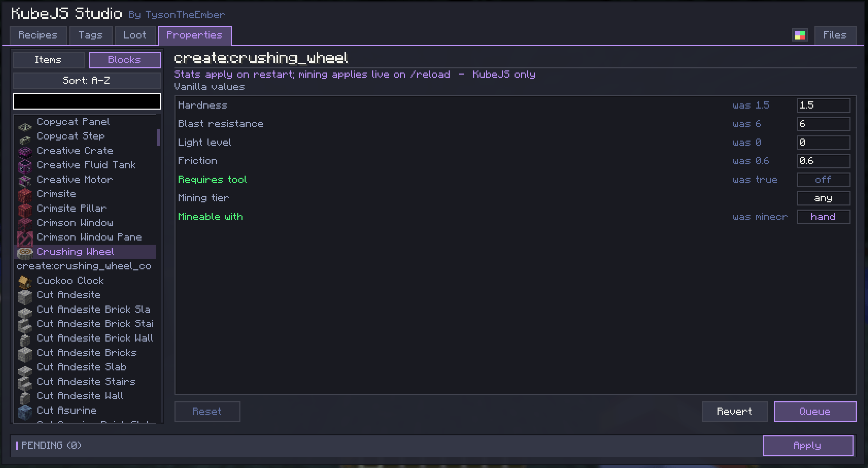868x468 pixels.
Task: Click the create:crushing_wheel heading text
Action: 261,58
